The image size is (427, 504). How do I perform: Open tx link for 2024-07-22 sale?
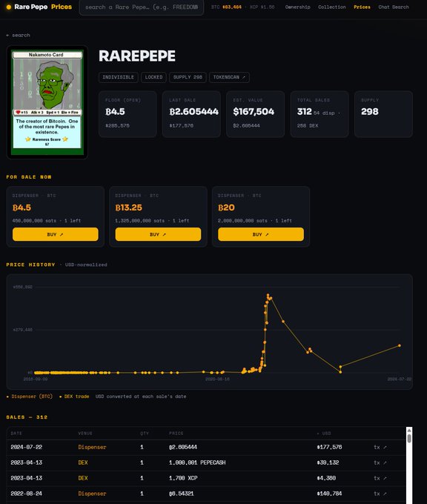click(380, 447)
